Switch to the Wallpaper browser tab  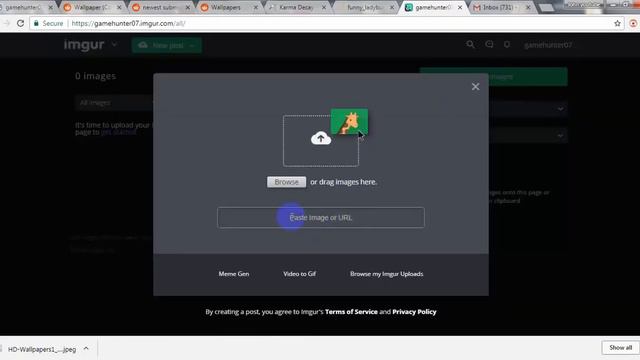pos(91,7)
